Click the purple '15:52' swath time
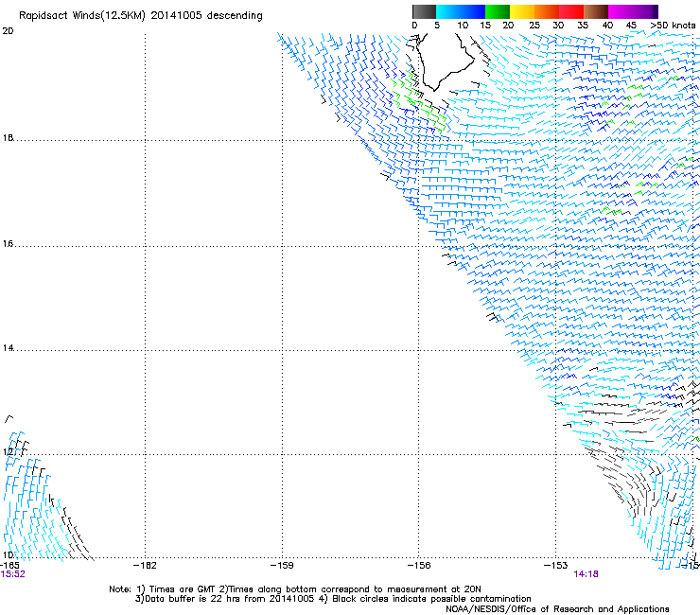700x615 pixels. click(12, 574)
